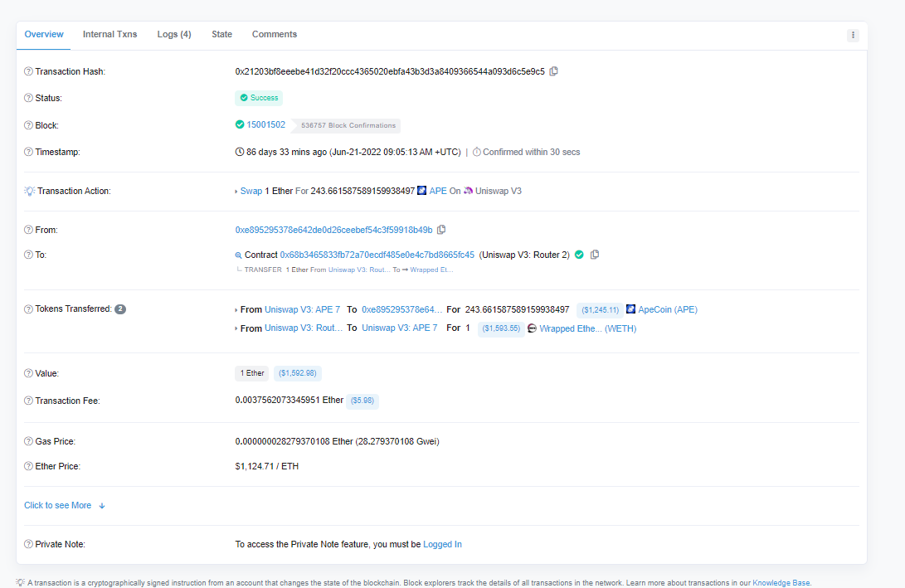Expand Click to see More
This screenshot has width=905, height=588.
coord(64,506)
